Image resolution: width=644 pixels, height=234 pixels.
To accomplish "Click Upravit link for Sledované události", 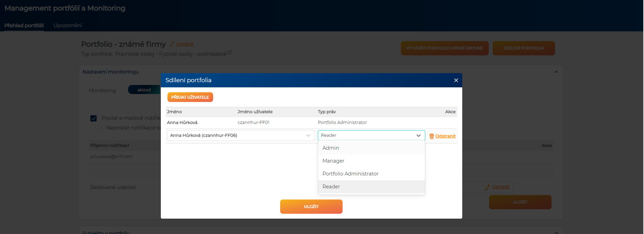I will tap(501, 187).
